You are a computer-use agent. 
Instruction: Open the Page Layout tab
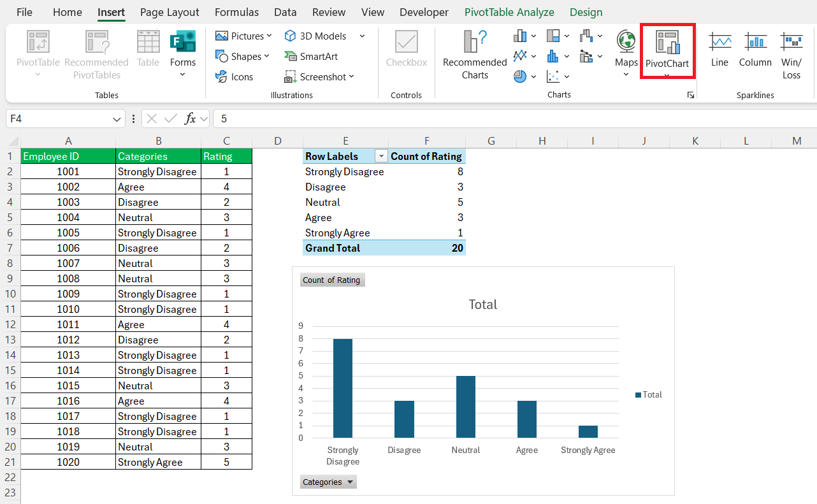point(170,12)
